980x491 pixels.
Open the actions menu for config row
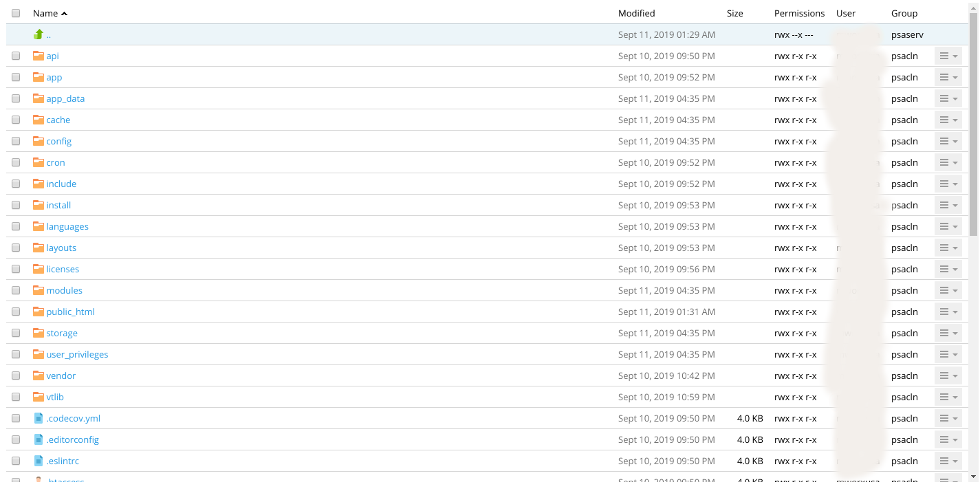tap(948, 141)
